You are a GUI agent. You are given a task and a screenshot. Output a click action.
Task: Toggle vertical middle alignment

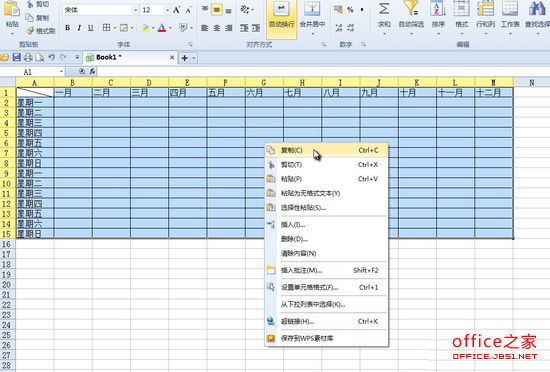[217, 10]
